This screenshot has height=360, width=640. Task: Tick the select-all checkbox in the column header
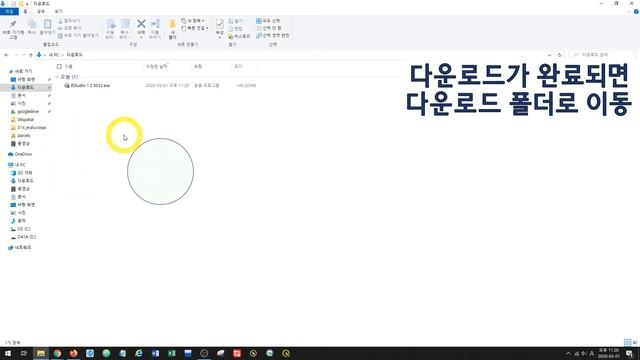coord(59,66)
